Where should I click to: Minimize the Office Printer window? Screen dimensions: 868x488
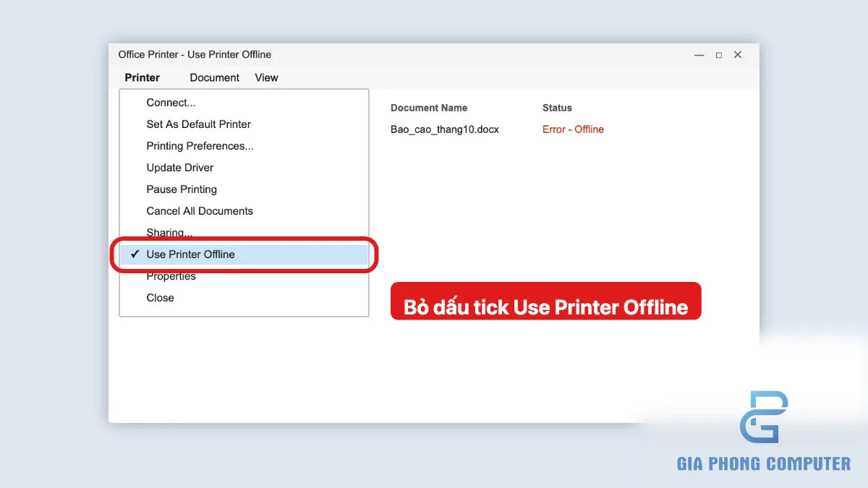point(699,55)
